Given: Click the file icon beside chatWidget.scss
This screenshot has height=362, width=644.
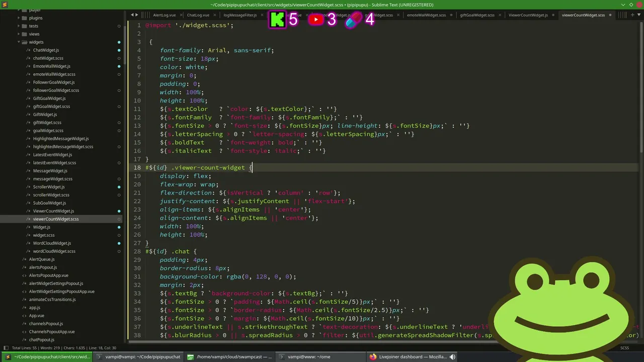Looking at the screenshot, I should tap(28, 58).
